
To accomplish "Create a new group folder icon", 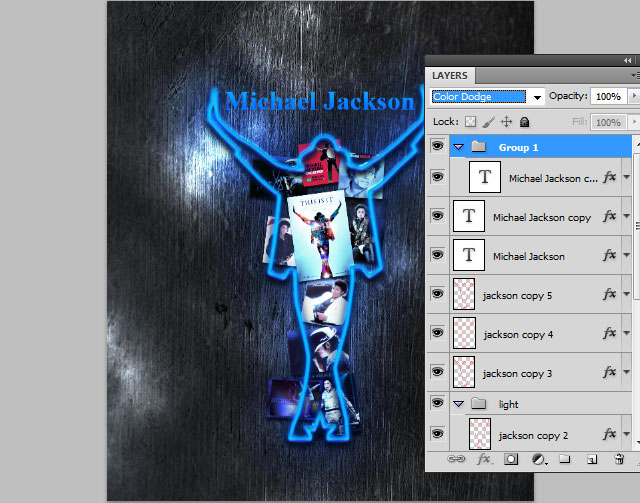I will 565,458.
